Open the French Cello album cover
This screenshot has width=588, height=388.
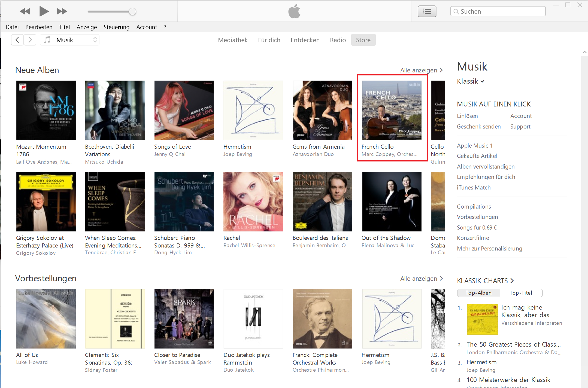point(392,110)
